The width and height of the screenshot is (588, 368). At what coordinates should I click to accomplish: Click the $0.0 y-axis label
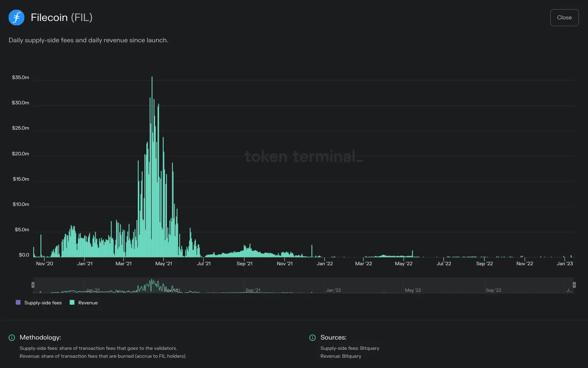(x=24, y=255)
